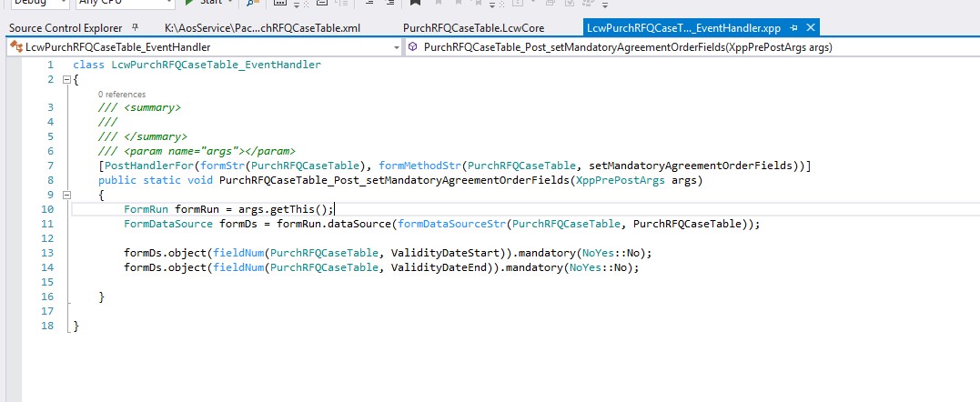Switch to the Source Control Explorer tab
This screenshot has width=980, height=402.
point(66,28)
